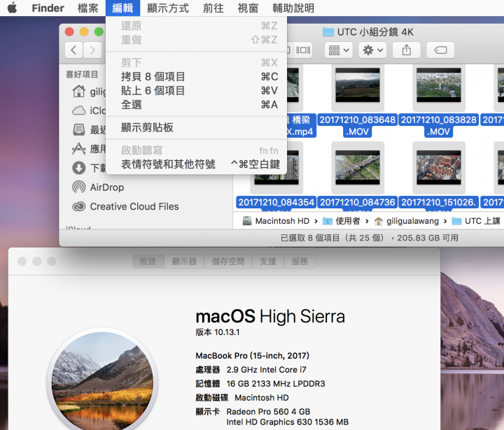Open the gear action dropdown
This screenshot has width=504, height=430.
pos(372,50)
